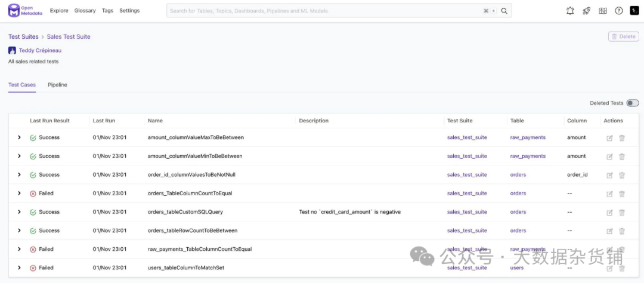Expand the amount_columnValueMaxToBeBetween row
The image size is (644, 283).
[19, 138]
